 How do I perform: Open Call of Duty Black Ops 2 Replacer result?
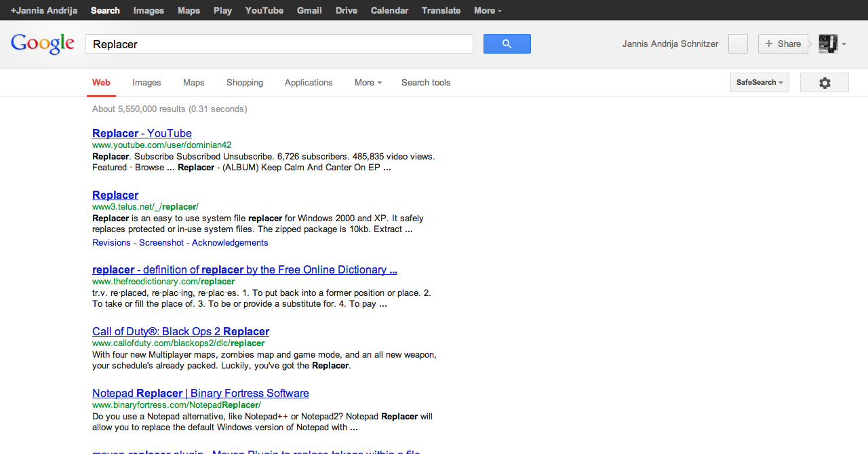click(x=180, y=331)
